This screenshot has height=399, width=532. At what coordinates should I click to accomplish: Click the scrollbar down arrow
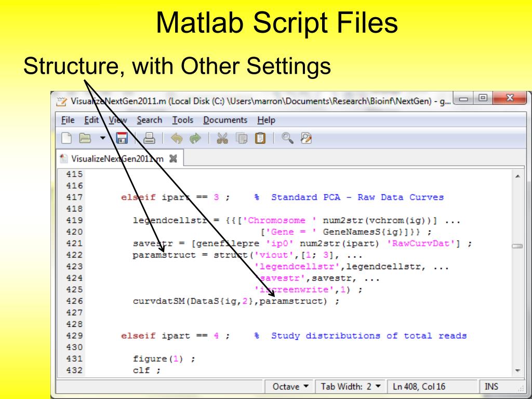click(517, 370)
